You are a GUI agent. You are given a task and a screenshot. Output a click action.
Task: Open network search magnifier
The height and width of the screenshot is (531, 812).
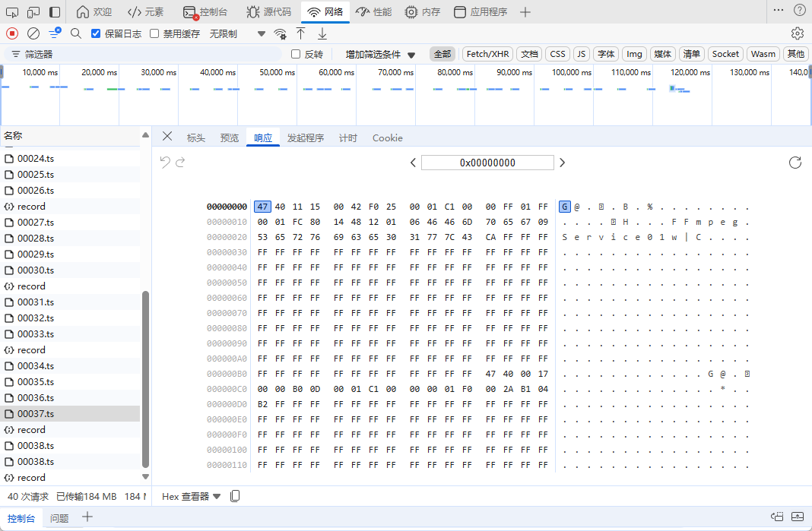(76, 33)
